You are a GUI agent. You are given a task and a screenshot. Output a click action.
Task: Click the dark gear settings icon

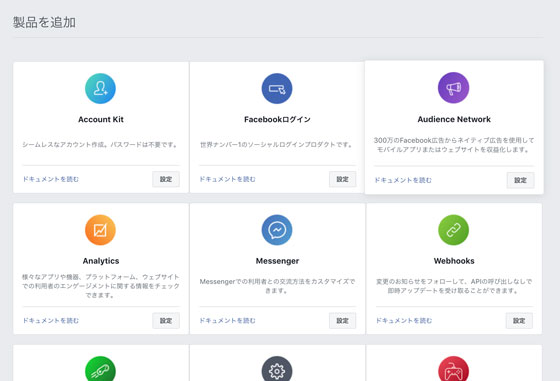coord(277,369)
